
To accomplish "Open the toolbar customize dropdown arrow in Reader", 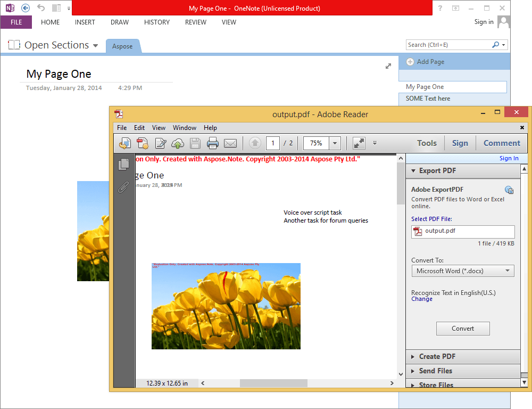I will 375,143.
